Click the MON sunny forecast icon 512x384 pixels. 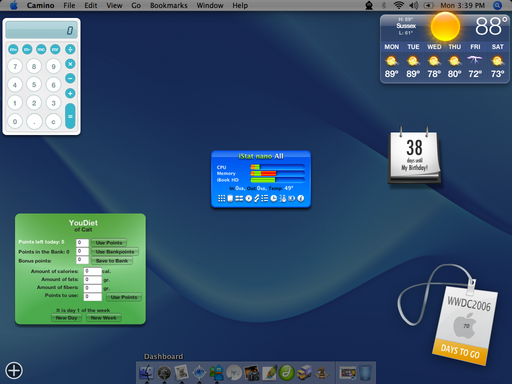(x=391, y=61)
